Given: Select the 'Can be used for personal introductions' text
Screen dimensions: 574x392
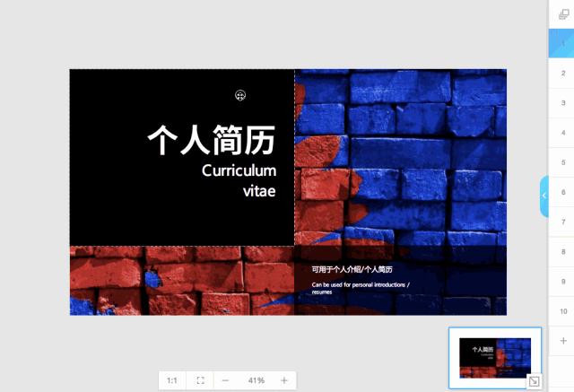Looking at the screenshot, I should pos(361,288).
